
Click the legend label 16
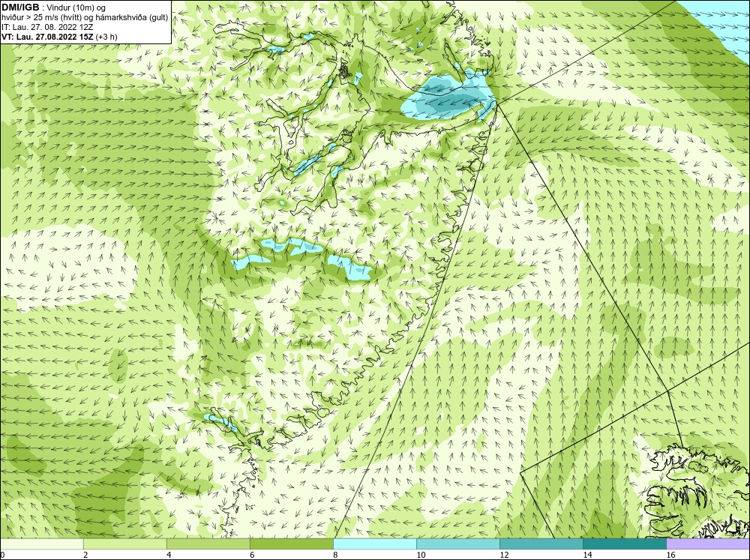670,555
